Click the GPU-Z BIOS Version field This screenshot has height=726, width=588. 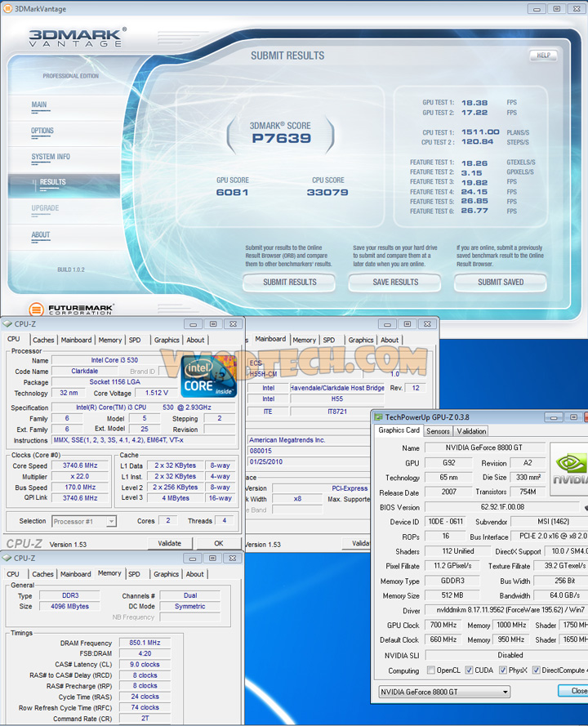502,507
